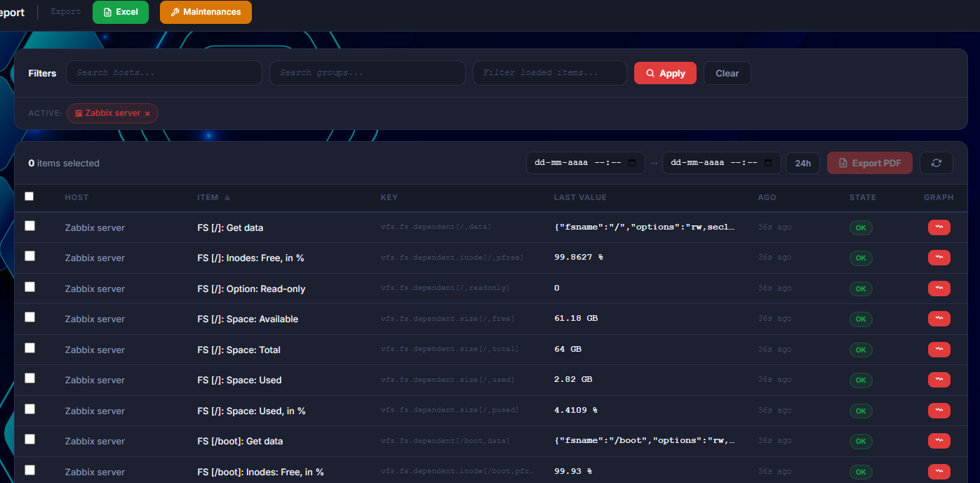Click the start date-time input
The image size is (980, 483).
click(x=585, y=163)
